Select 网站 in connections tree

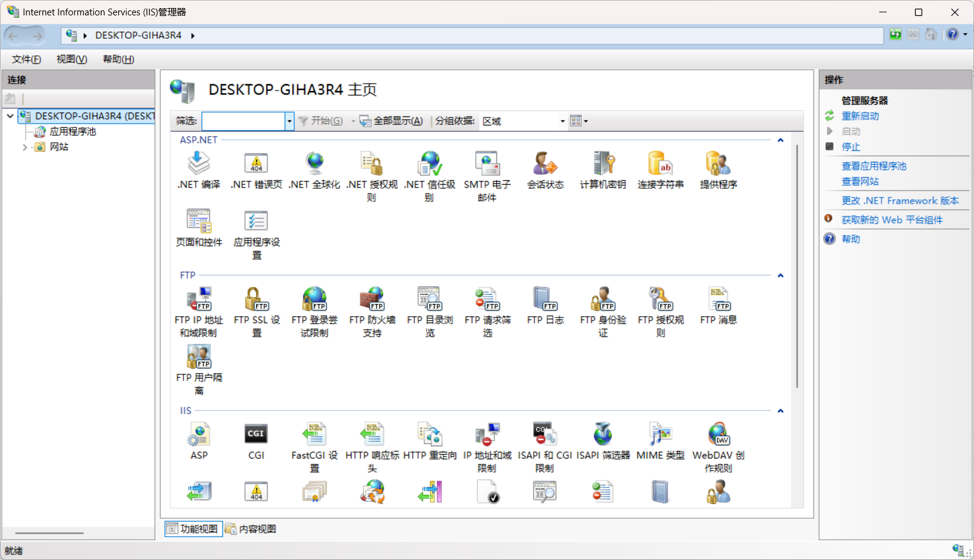click(59, 147)
